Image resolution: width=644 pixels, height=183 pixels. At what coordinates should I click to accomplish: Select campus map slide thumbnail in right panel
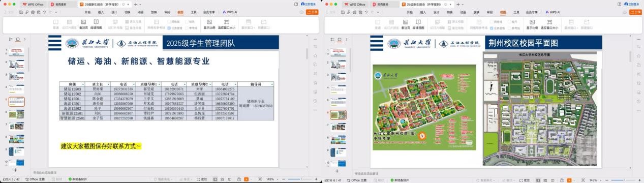point(338,114)
